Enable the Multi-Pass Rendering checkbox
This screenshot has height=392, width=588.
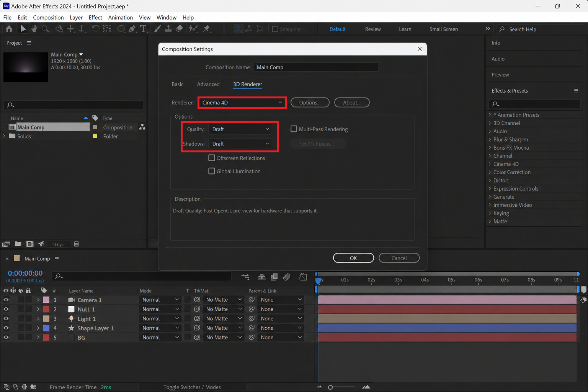click(294, 129)
